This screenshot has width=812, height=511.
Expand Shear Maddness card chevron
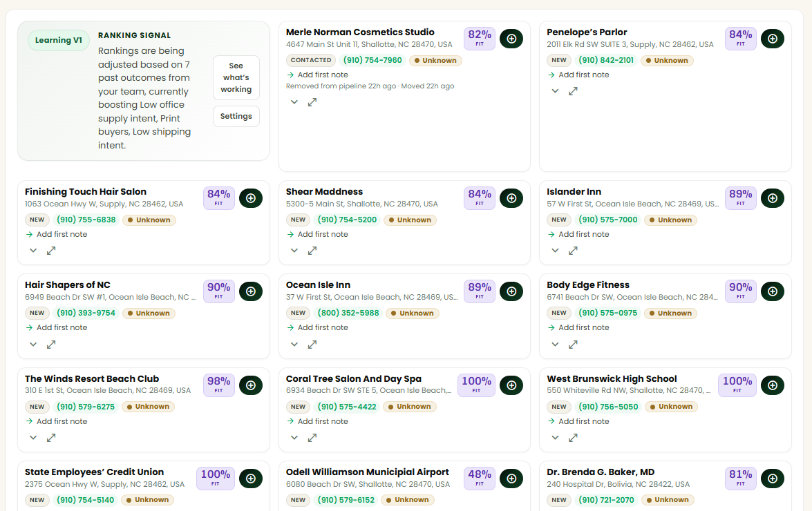[x=294, y=251]
